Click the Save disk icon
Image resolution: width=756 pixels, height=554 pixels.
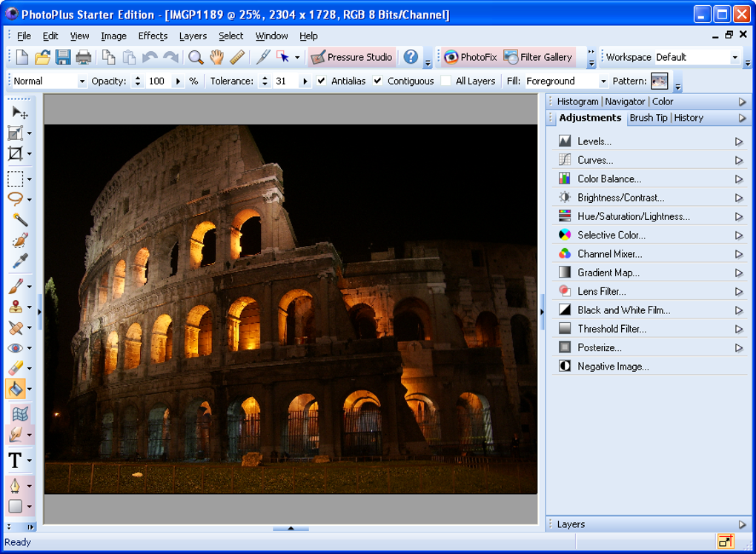click(63, 57)
